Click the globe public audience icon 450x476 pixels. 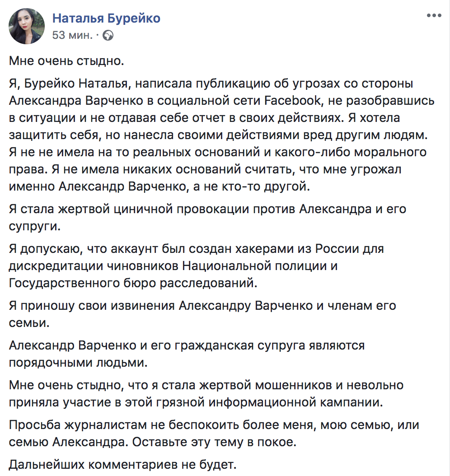click(108, 35)
